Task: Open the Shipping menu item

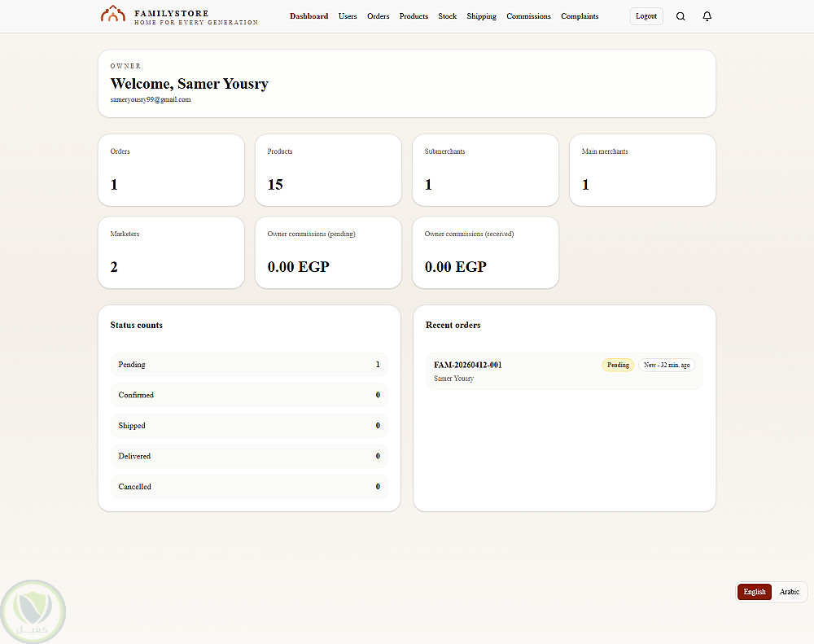Action: 481,16
